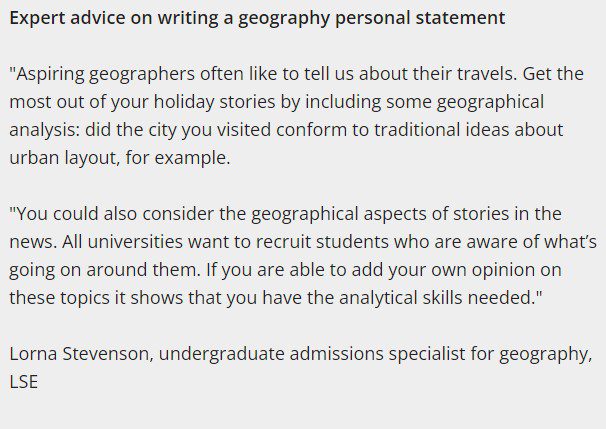The image size is (606, 429).
Task: Click the phrase 'going on around them'
Action: [x=105, y=270]
